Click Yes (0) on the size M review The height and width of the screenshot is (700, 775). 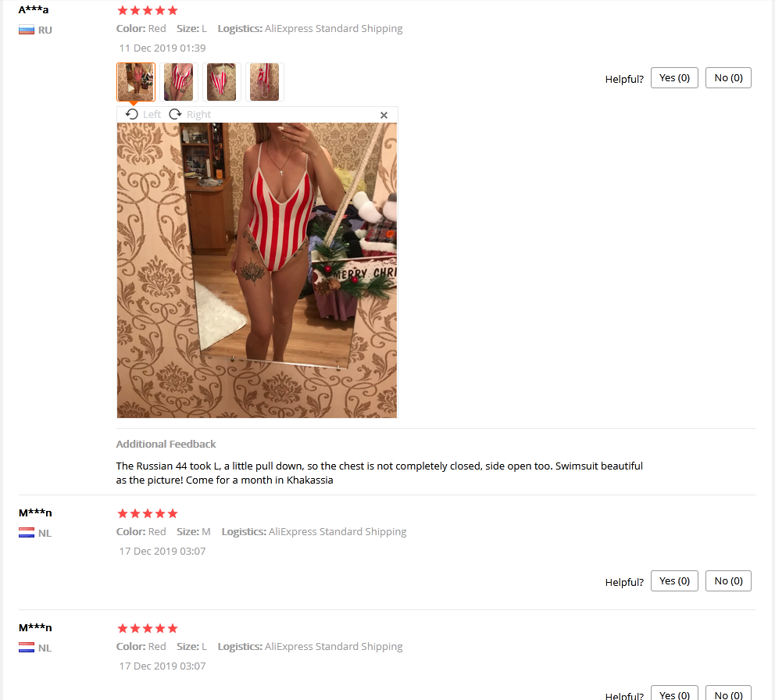[x=674, y=581]
